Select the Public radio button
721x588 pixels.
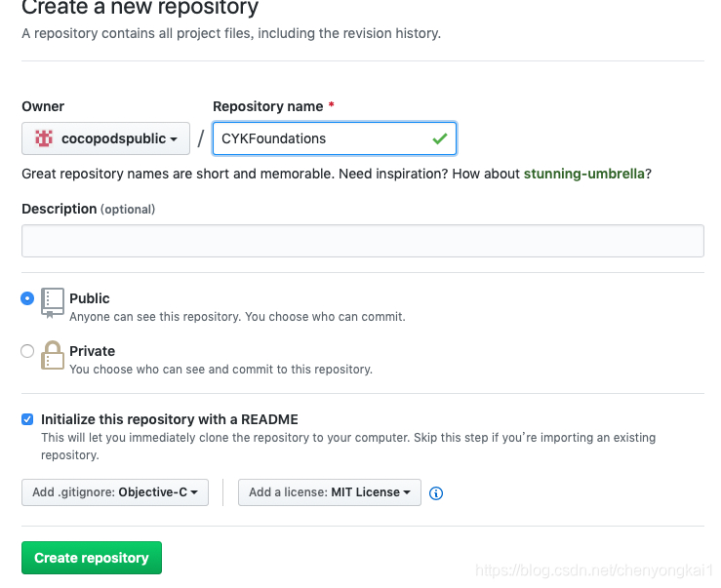point(27,298)
